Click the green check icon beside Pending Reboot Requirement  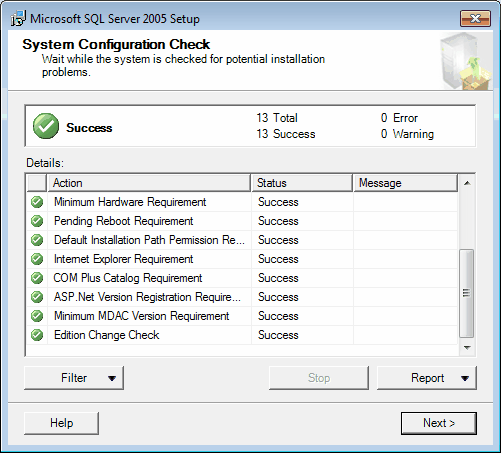click(x=37, y=221)
